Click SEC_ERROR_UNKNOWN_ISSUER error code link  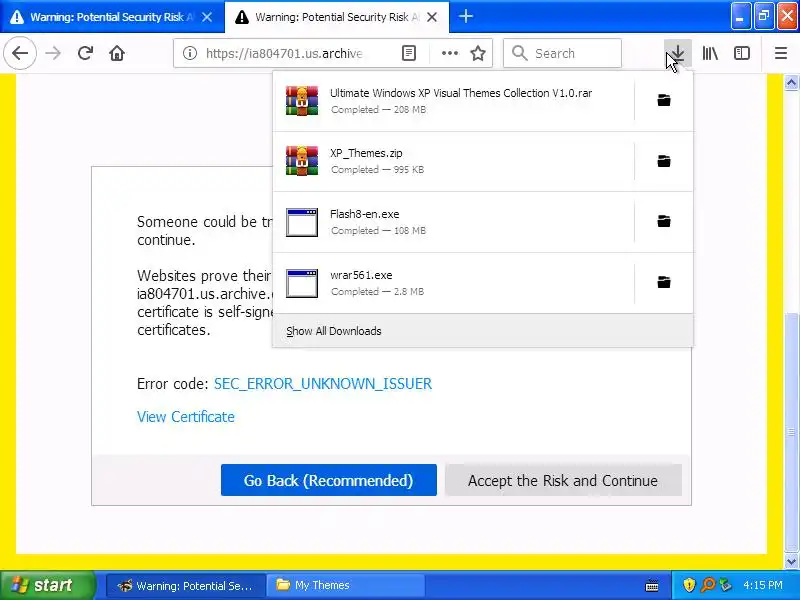322,384
